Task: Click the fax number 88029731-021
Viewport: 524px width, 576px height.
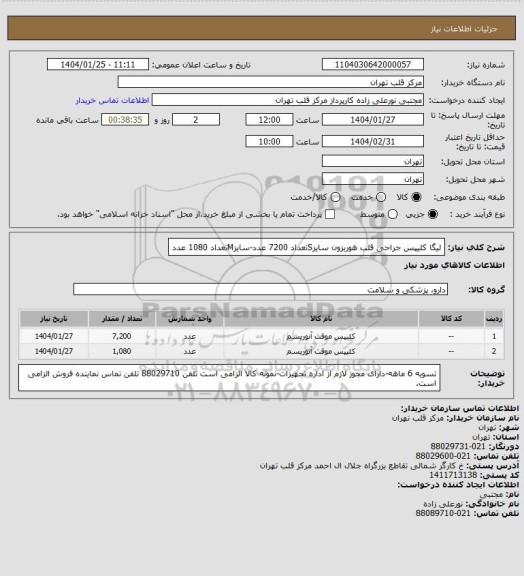Action: [457, 446]
